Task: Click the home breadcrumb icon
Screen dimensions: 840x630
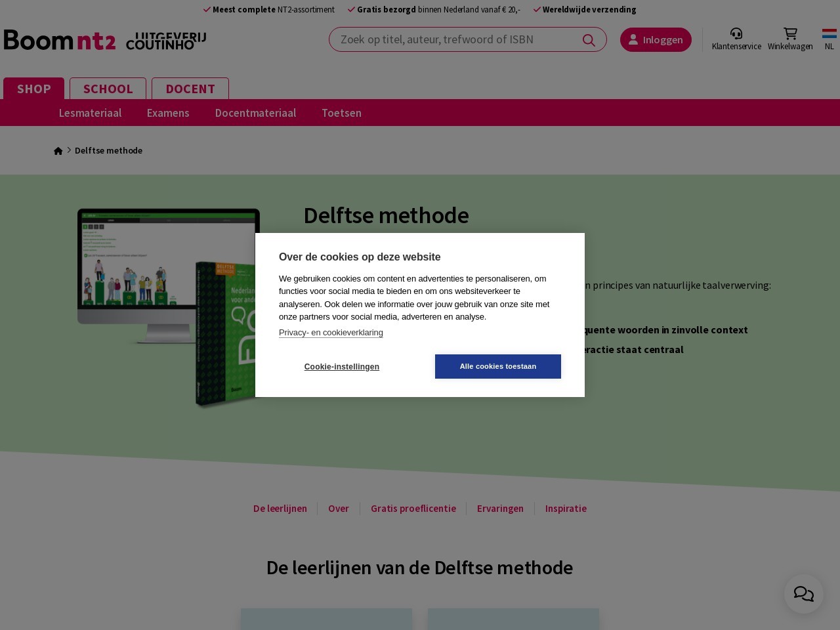Action: click(x=58, y=151)
